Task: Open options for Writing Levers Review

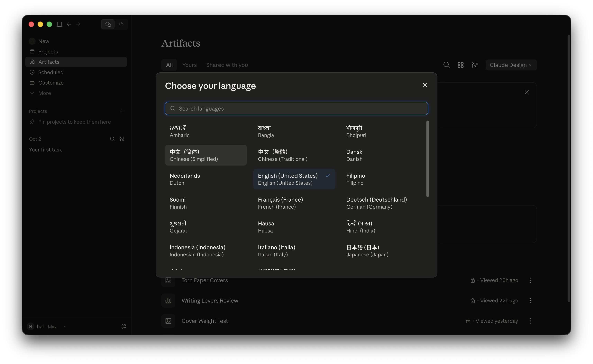Action: [x=531, y=300]
